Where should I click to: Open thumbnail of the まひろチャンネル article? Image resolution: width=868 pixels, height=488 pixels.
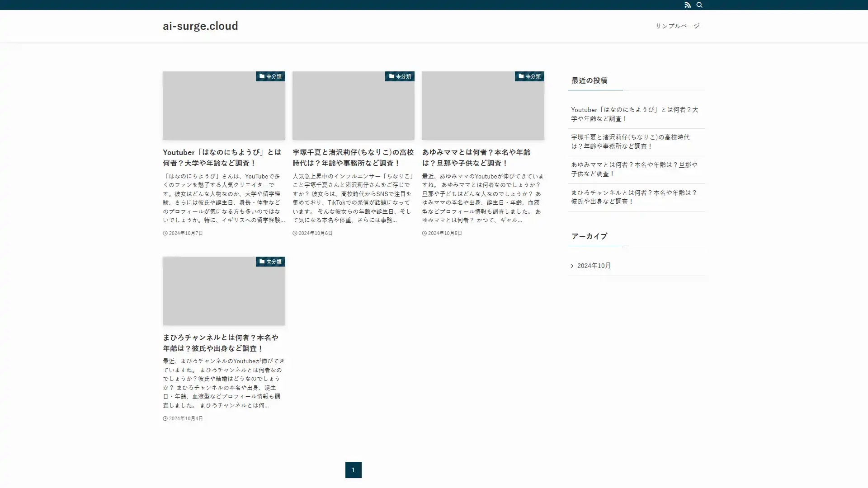pyautogui.click(x=224, y=291)
